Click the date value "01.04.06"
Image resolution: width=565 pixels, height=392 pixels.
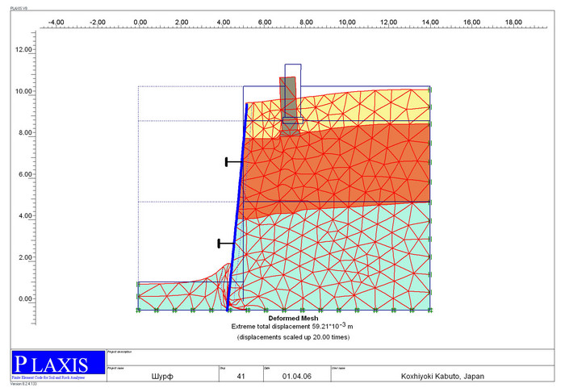click(297, 377)
